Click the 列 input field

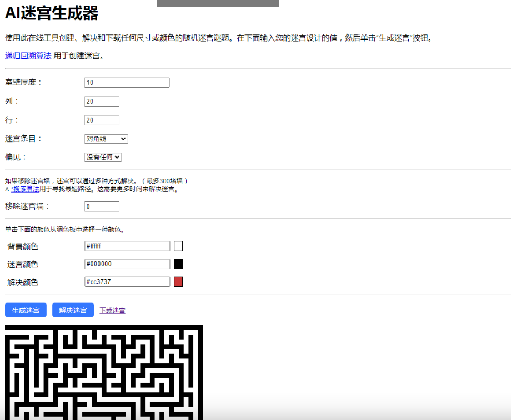(102, 101)
